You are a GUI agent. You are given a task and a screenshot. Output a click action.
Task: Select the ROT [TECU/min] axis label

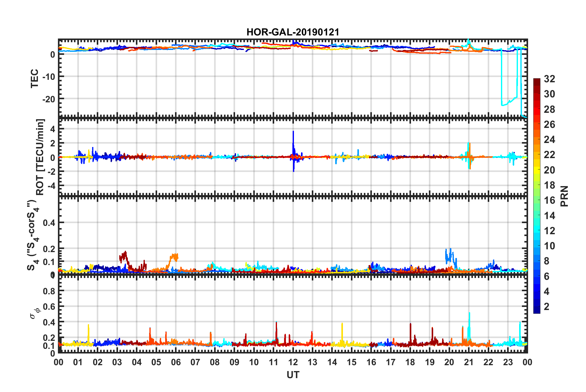pyautogui.click(x=40, y=157)
